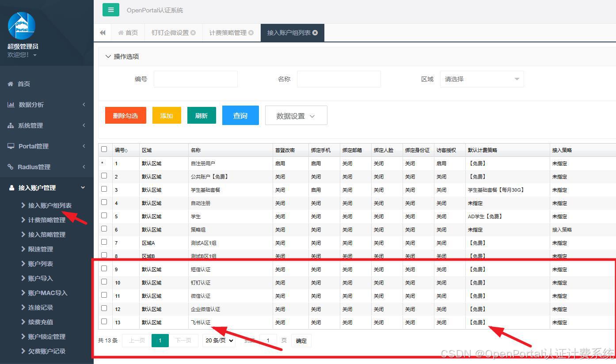Sort the table by the 编号 sort icon

(126, 151)
